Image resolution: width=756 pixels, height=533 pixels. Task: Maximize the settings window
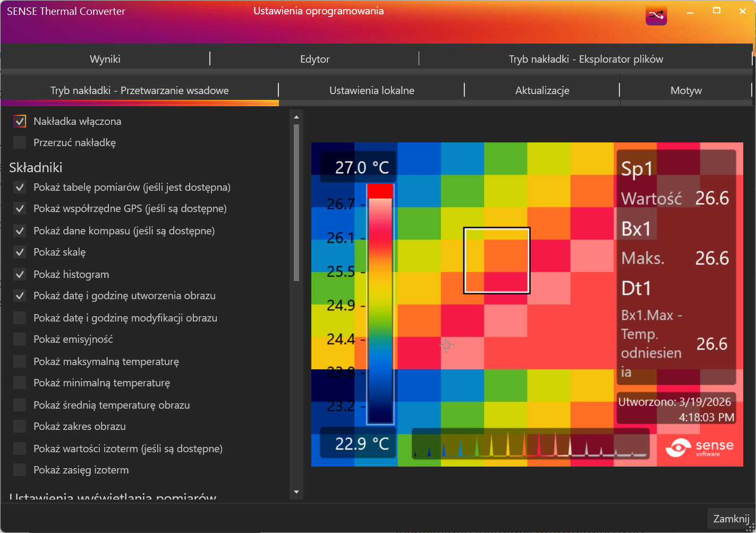[716, 11]
